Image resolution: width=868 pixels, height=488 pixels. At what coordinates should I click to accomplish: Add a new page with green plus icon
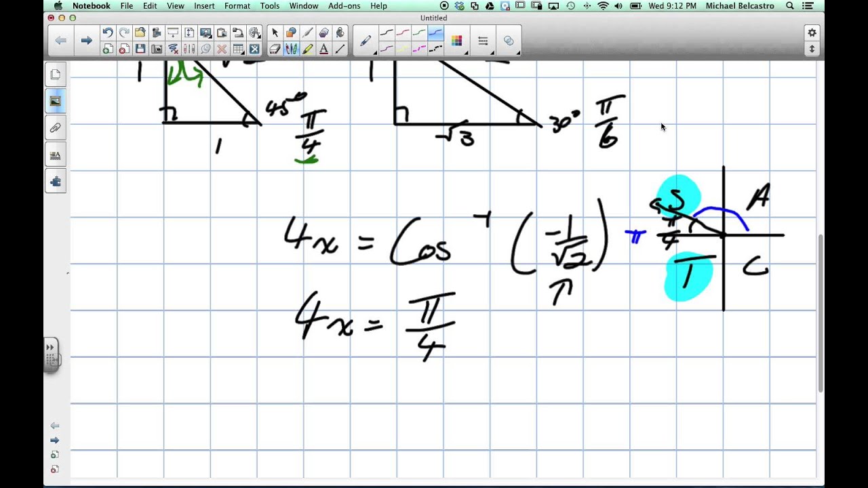[107, 49]
